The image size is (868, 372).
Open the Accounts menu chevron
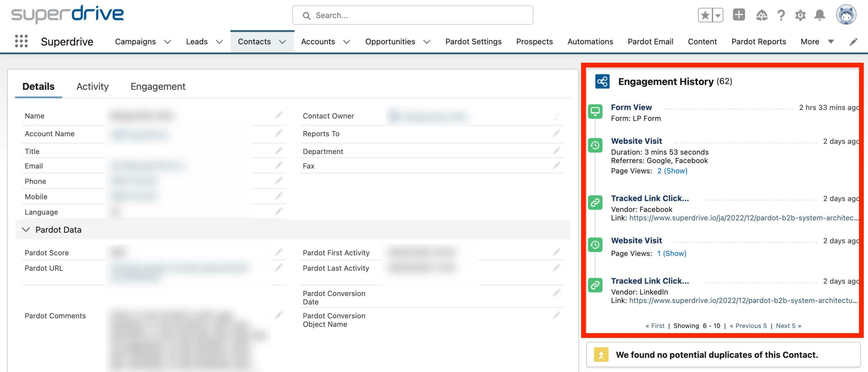point(347,42)
